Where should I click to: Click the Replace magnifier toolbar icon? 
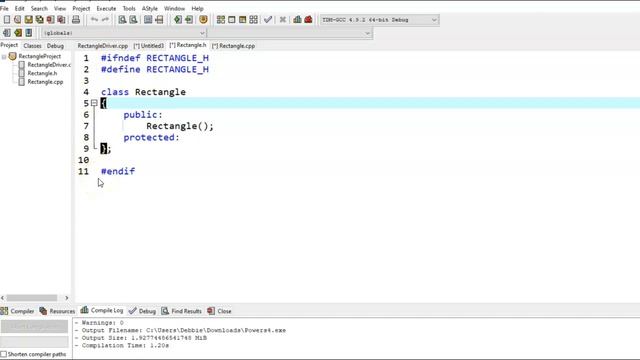[133, 20]
